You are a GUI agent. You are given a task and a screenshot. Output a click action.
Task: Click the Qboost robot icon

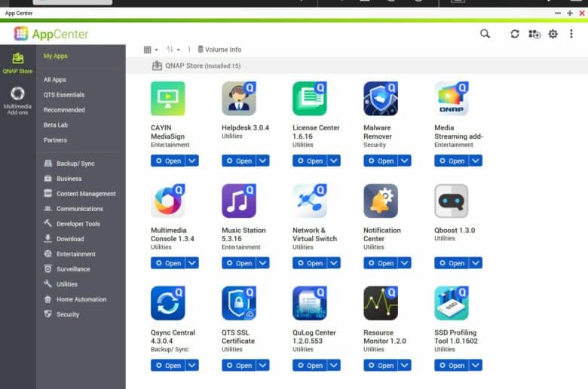point(452,201)
